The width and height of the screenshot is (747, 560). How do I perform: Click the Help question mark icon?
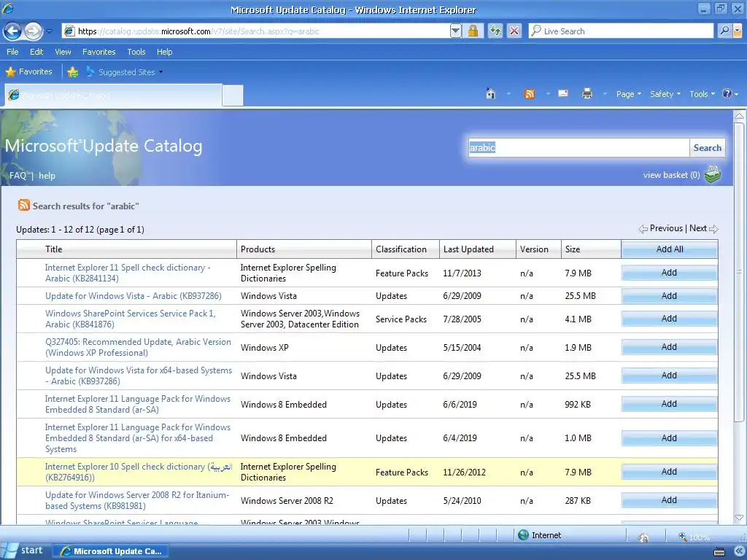point(727,94)
